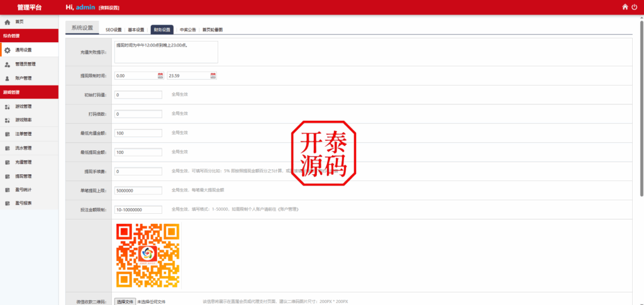Select the 通用设置 gear icon

point(7,50)
